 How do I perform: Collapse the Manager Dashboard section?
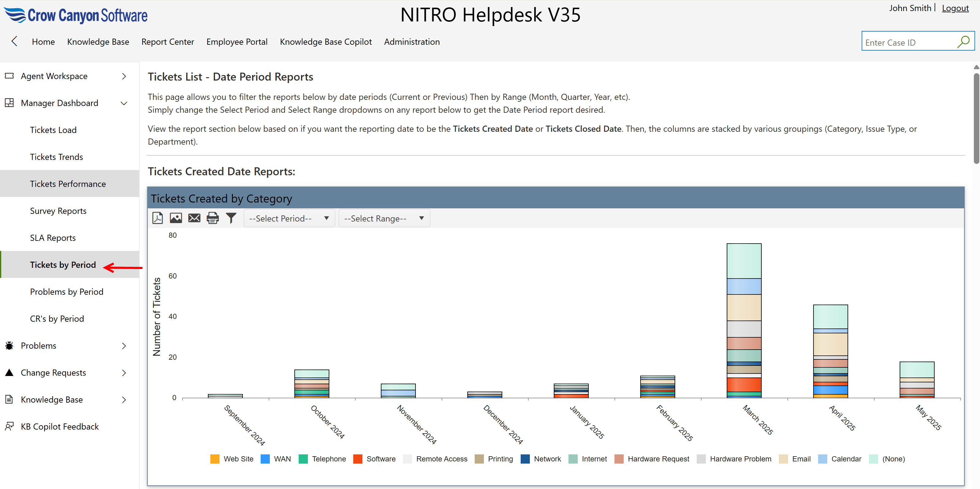[123, 103]
